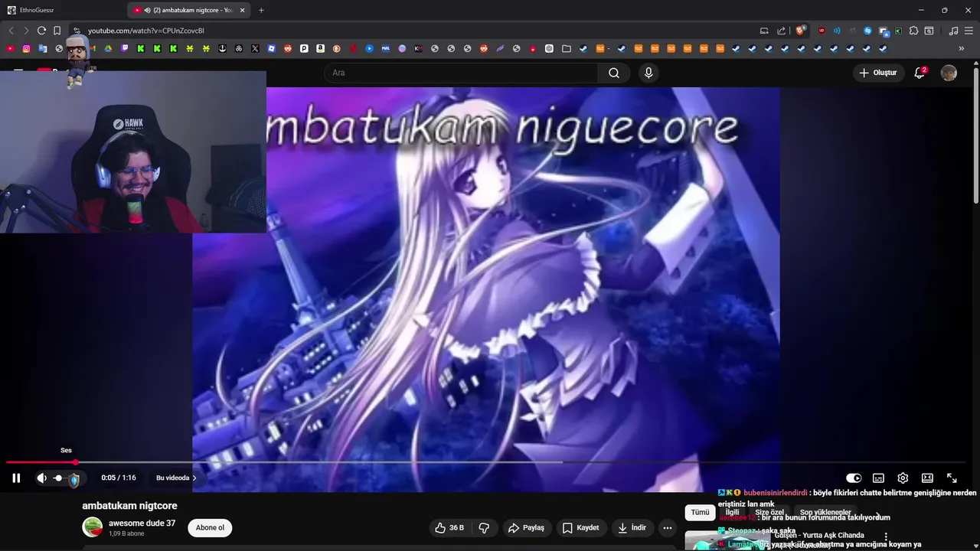The width and height of the screenshot is (980, 551).
Task: Open the YouTube bookmark in the bookmarks bar
Action: click(x=10, y=48)
